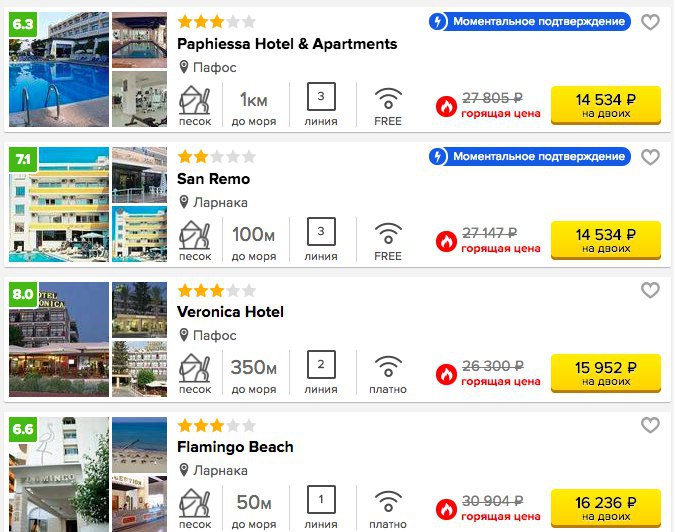Add Veronica Hotel to favorites heart
Image resolution: width=674 pixels, height=532 pixels.
click(650, 290)
